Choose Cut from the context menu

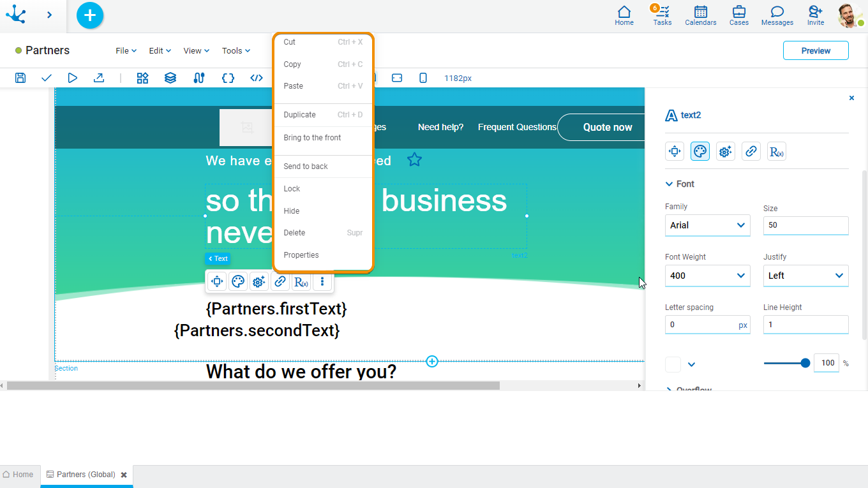(x=323, y=42)
